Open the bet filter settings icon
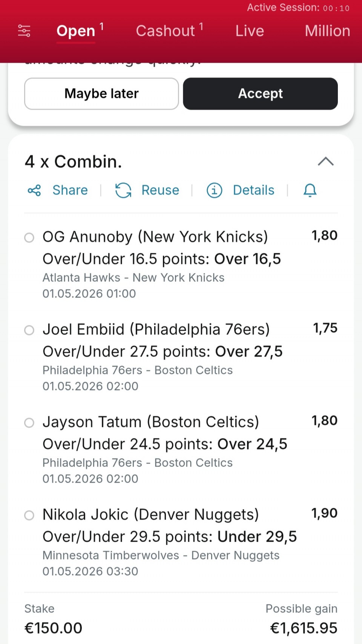The width and height of the screenshot is (362, 644). pos(24,31)
